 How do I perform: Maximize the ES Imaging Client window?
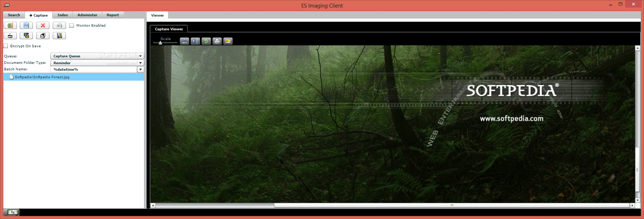pyautogui.click(x=620, y=4)
